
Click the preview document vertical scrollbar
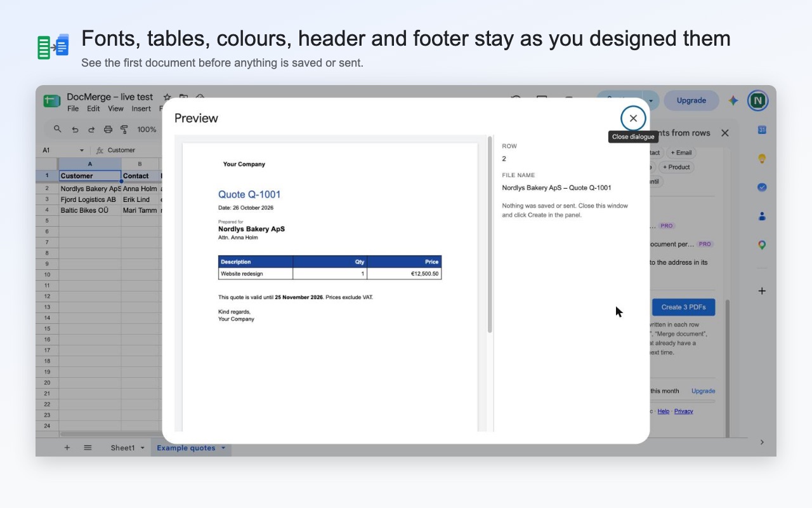[490, 235]
